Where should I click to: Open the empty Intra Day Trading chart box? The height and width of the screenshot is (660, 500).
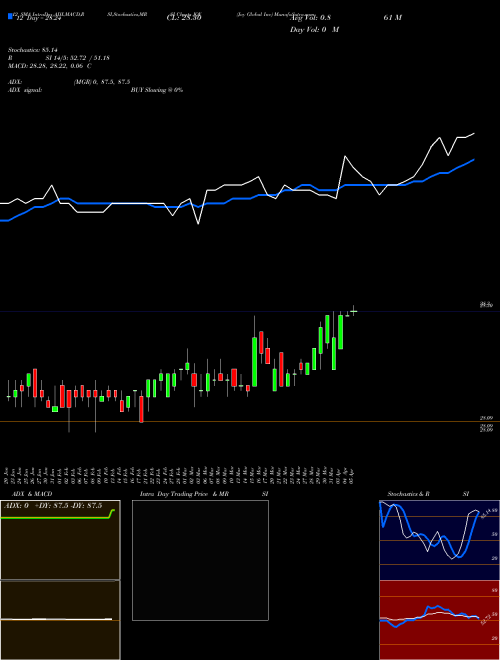pyautogui.click(x=200, y=560)
